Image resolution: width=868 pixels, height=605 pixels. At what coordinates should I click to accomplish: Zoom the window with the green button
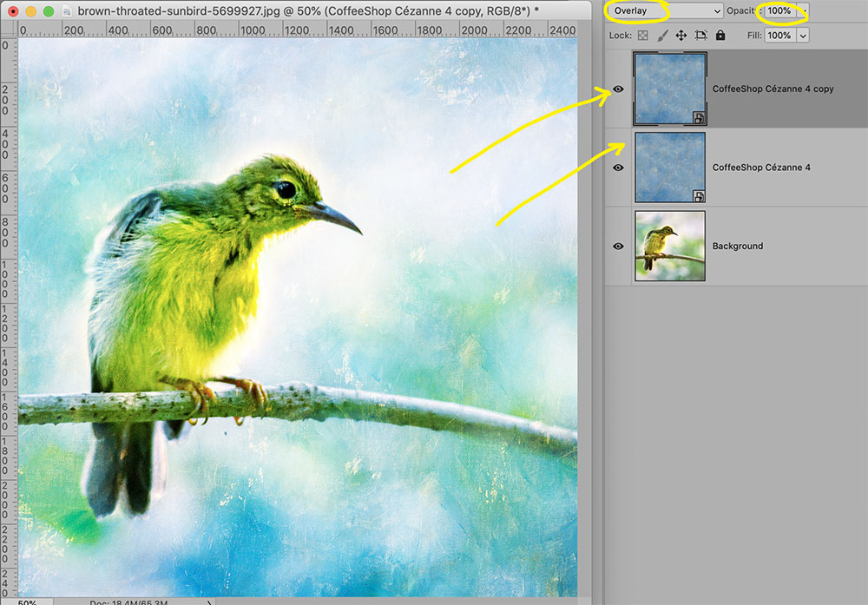[x=49, y=11]
